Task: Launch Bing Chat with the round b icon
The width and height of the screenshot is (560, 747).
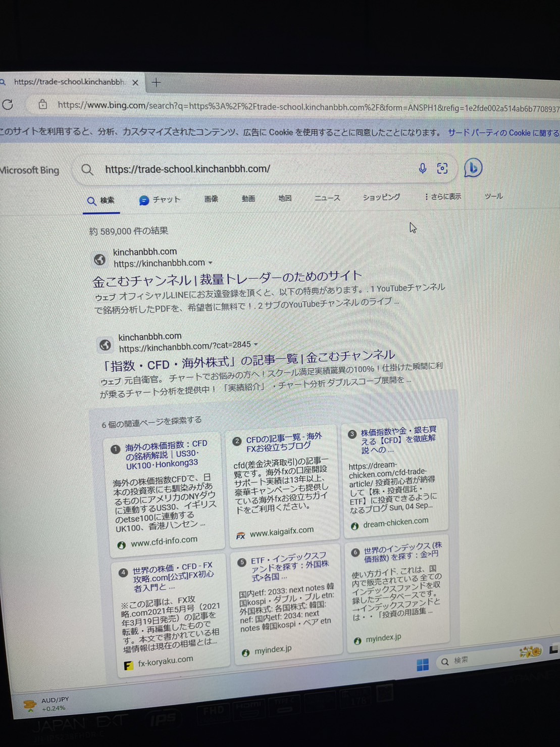Action: point(473,168)
